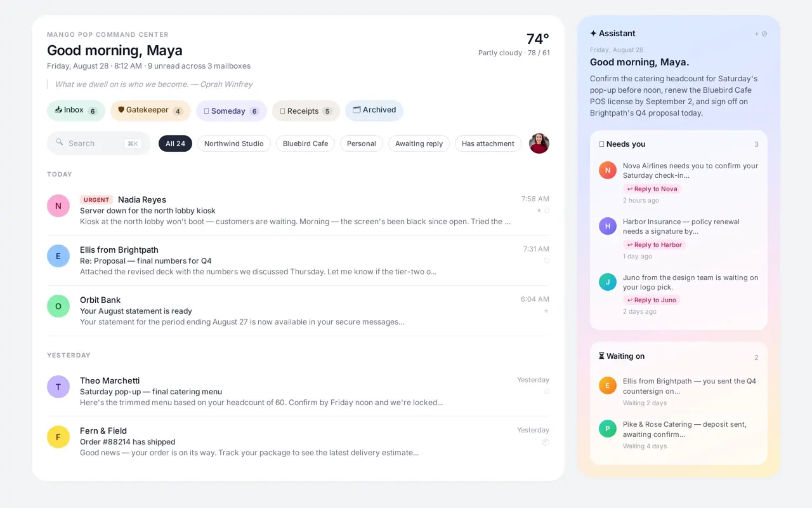Open the Nova Airlines check-in item text
The width and height of the screenshot is (812, 508).
690,170
